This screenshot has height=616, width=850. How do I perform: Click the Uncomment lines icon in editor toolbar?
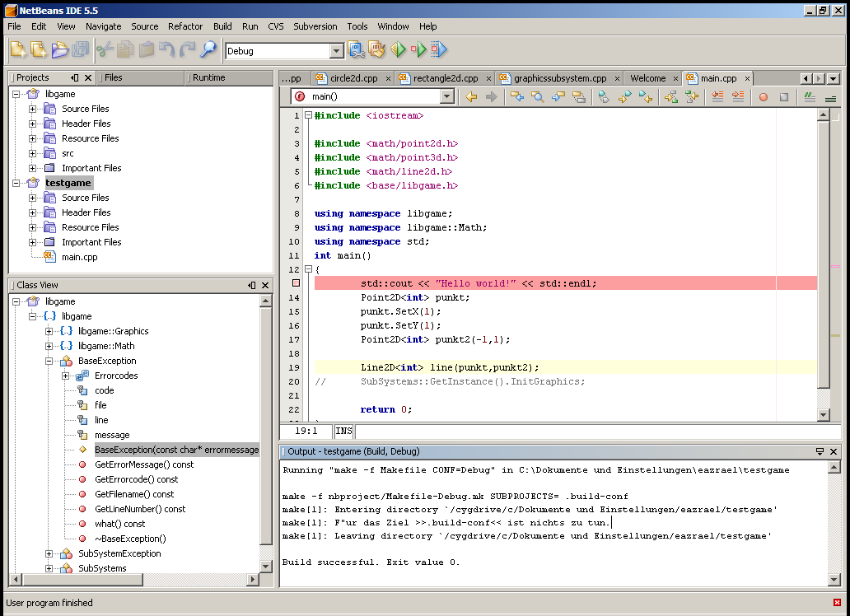(830, 98)
